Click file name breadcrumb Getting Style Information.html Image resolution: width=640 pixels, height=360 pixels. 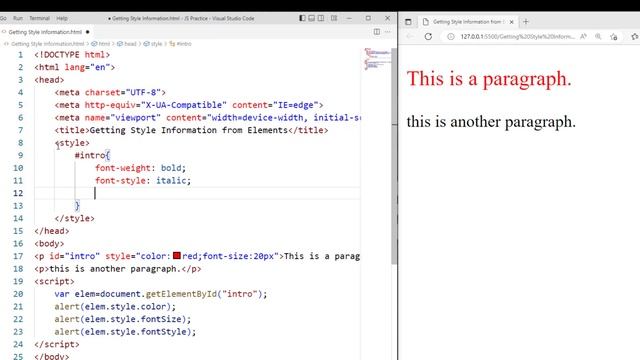pyautogui.click(x=47, y=44)
